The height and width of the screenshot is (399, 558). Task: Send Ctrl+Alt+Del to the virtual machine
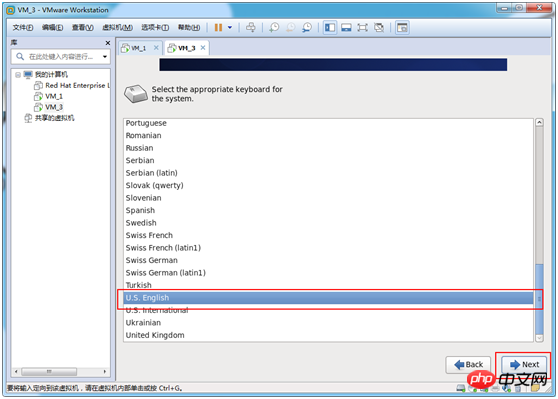[x=251, y=27]
